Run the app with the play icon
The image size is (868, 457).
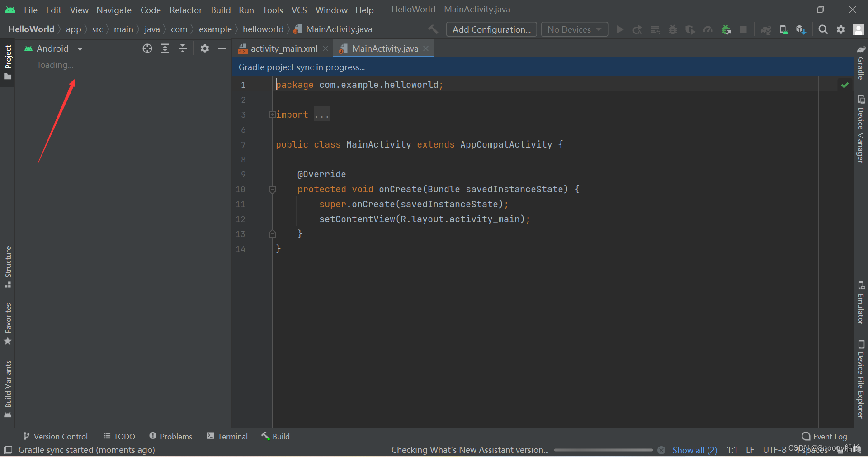[x=620, y=29]
